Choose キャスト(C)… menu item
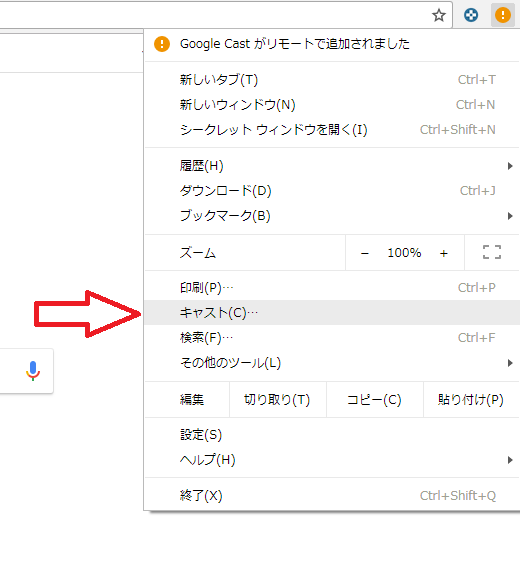 click(x=332, y=313)
